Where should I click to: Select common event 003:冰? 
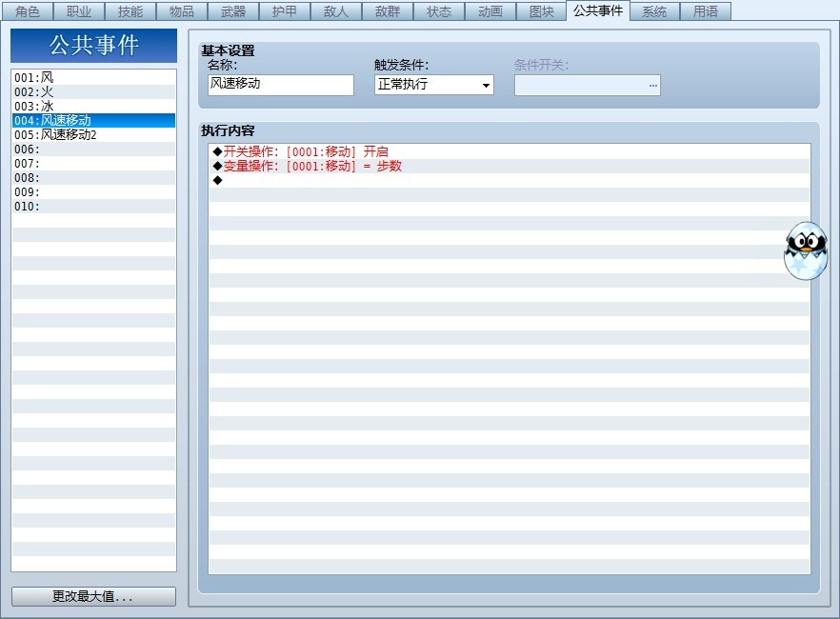pos(93,106)
